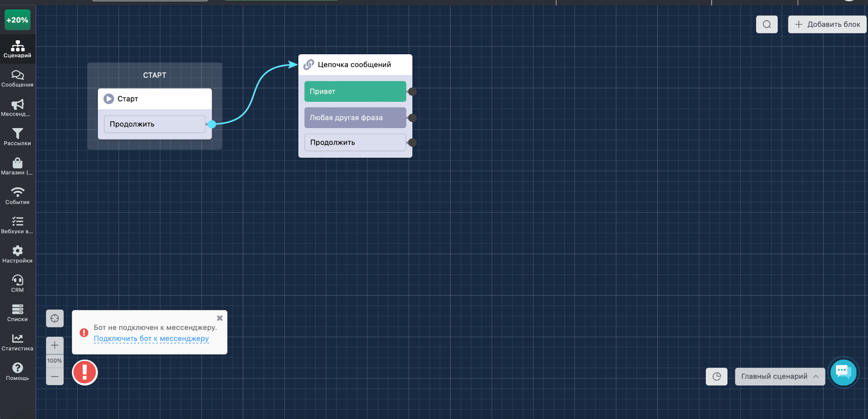This screenshot has width=868, height=419.
Task: Follow Подключить бот к мессенджеру link
Action: coord(151,338)
